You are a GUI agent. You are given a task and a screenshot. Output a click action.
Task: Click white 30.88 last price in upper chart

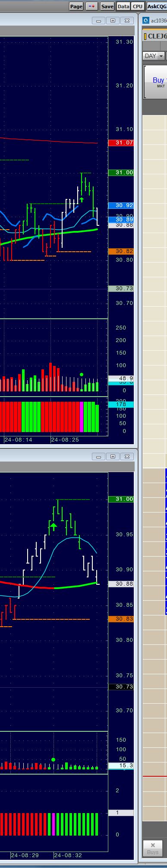coord(121,225)
